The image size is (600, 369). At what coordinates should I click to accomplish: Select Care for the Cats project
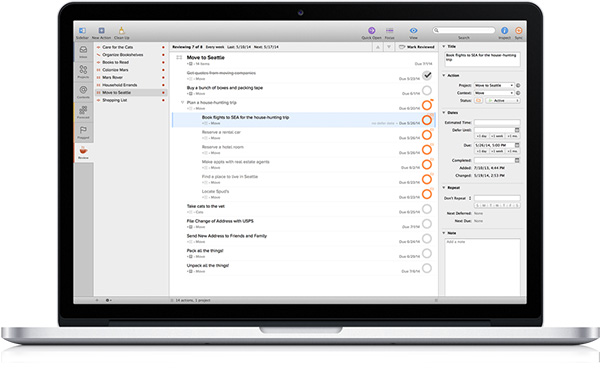pyautogui.click(x=131, y=47)
